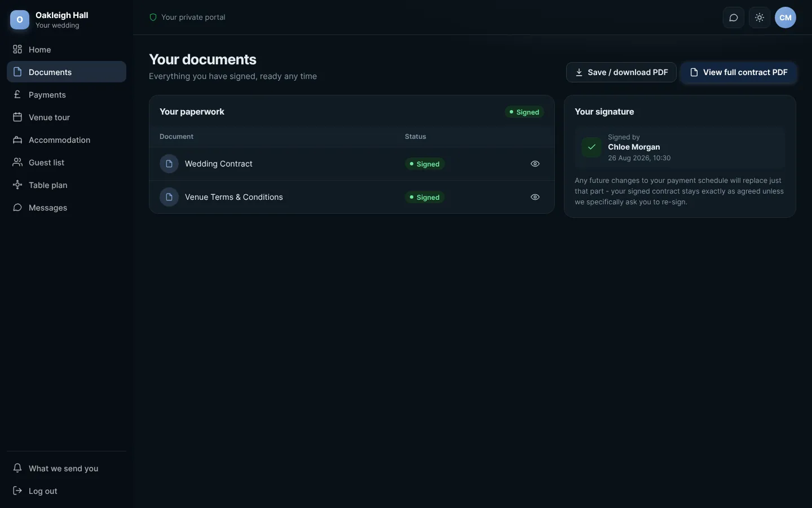Click the signer name Chloe Morgan
Screen dimensions: 812x508
tap(634, 147)
